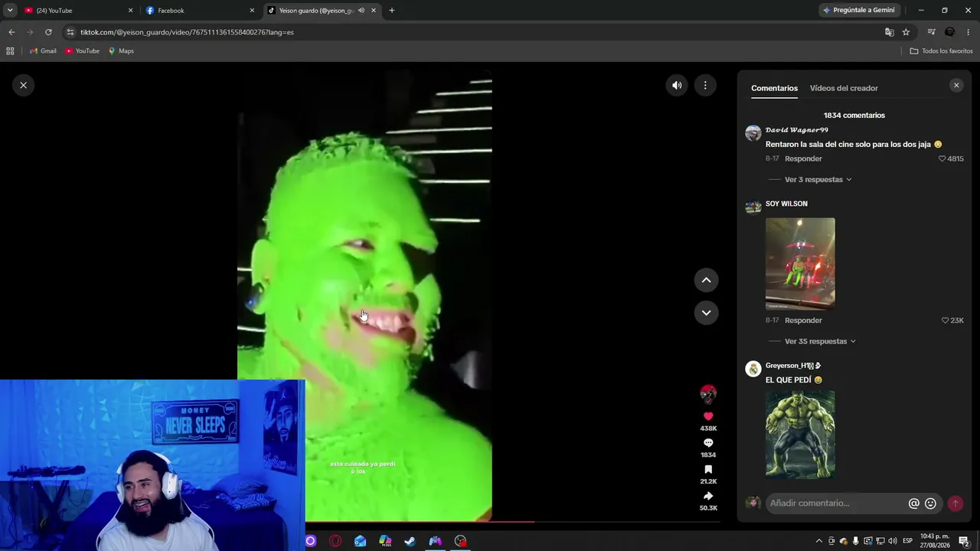The height and width of the screenshot is (551, 980).
Task: Switch to the Videos del creador tab
Action: 844,88
